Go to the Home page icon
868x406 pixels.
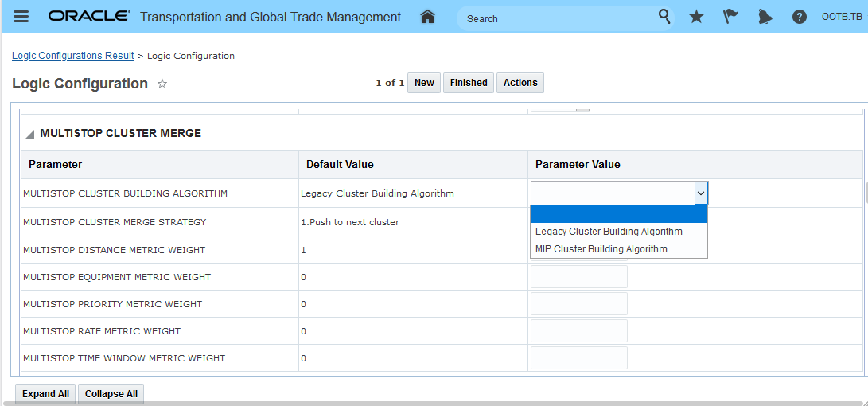coord(428,17)
